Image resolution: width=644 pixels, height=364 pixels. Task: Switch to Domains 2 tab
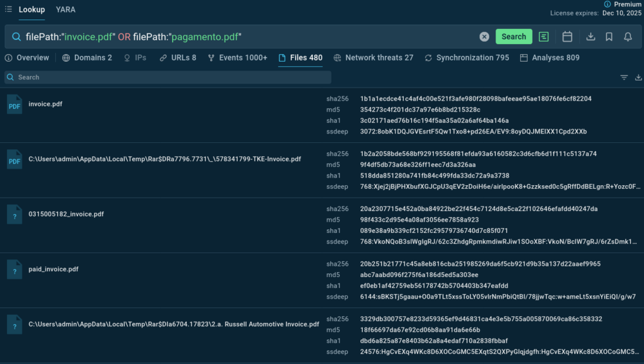[x=87, y=58]
